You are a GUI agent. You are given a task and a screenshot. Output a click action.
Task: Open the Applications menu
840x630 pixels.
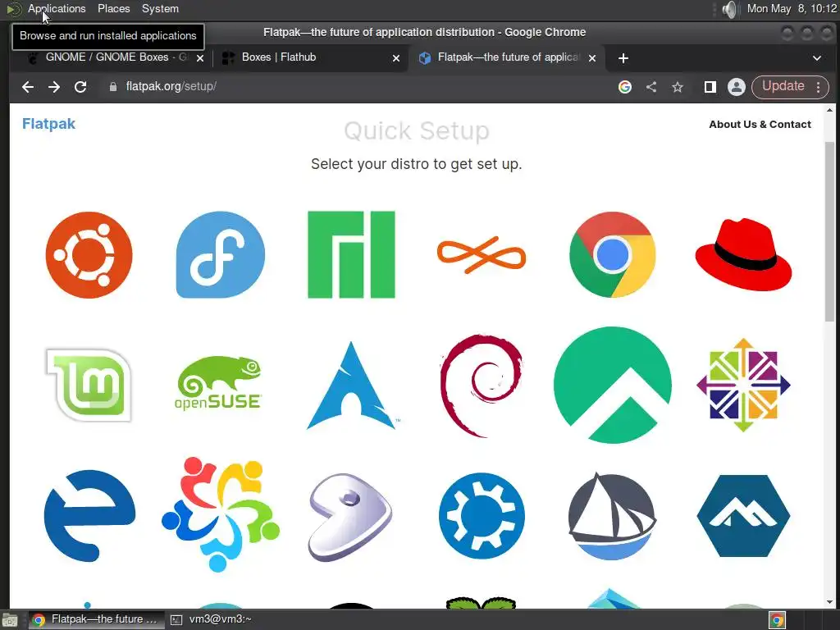point(57,8)
